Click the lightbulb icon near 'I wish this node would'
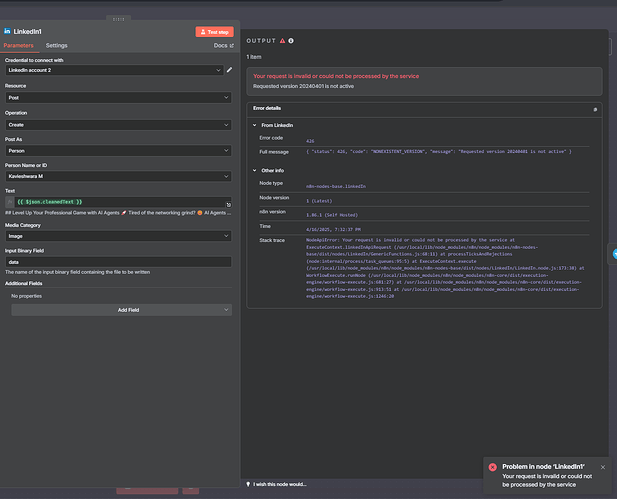Screen dimensions: 617x499 tap(248, 484)
